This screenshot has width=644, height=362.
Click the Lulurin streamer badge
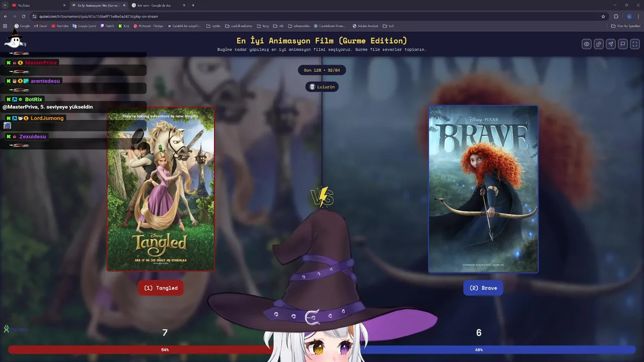322,87
